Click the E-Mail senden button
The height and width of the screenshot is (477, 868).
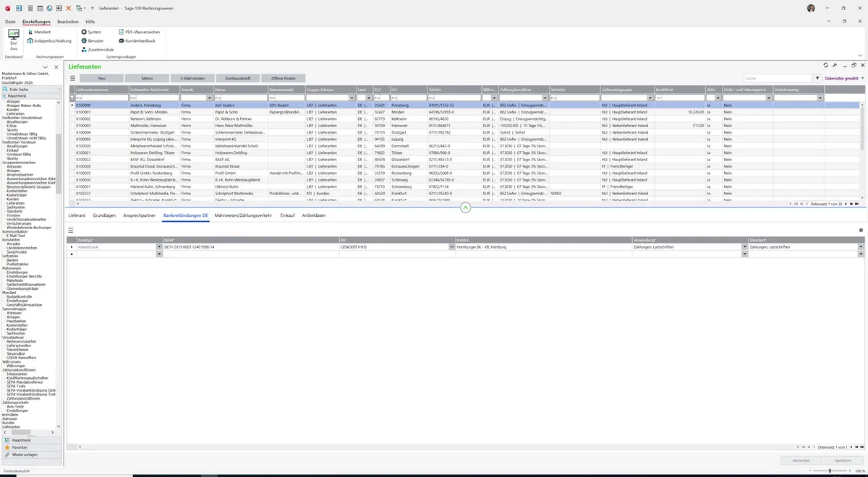coord(192,78)
